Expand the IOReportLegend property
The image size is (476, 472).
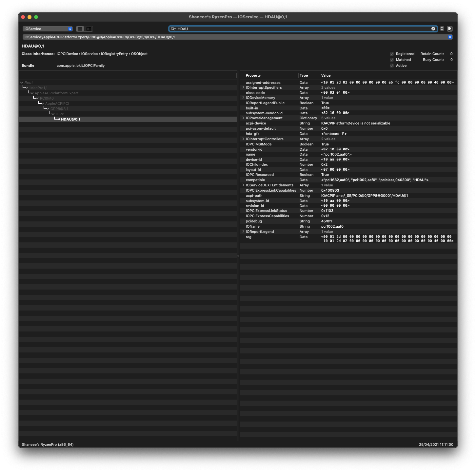243,232
